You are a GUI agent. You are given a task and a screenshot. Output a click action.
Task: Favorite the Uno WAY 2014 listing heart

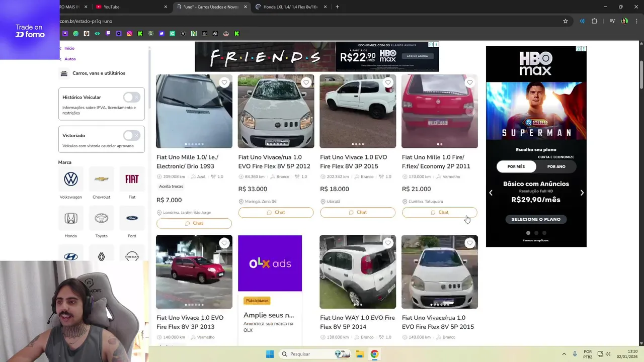(x=388, y=243)
